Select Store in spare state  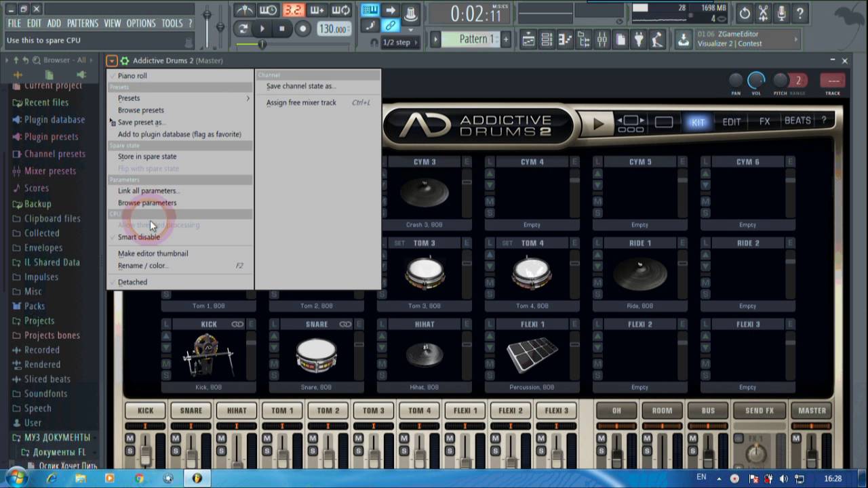pyautogui.click(x=180, y=157)
